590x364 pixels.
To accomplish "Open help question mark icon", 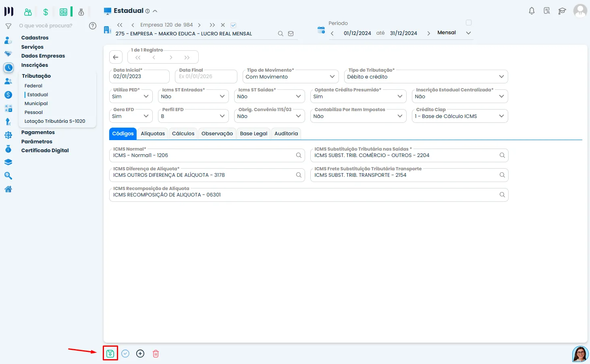I will [93, 26].
